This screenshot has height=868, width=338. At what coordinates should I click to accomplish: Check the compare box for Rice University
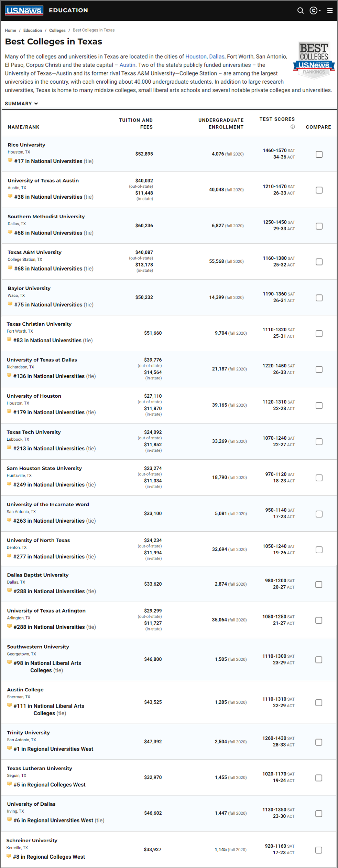(319, 155)
